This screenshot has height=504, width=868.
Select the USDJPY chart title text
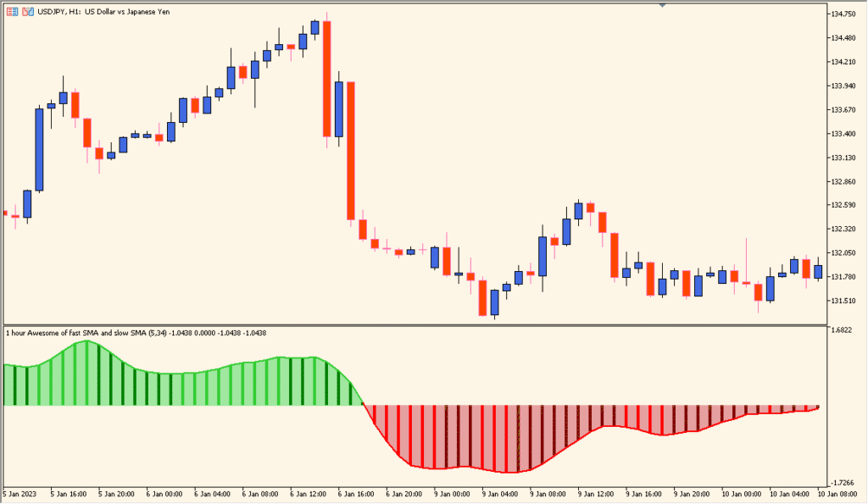(x=102, y=12)
